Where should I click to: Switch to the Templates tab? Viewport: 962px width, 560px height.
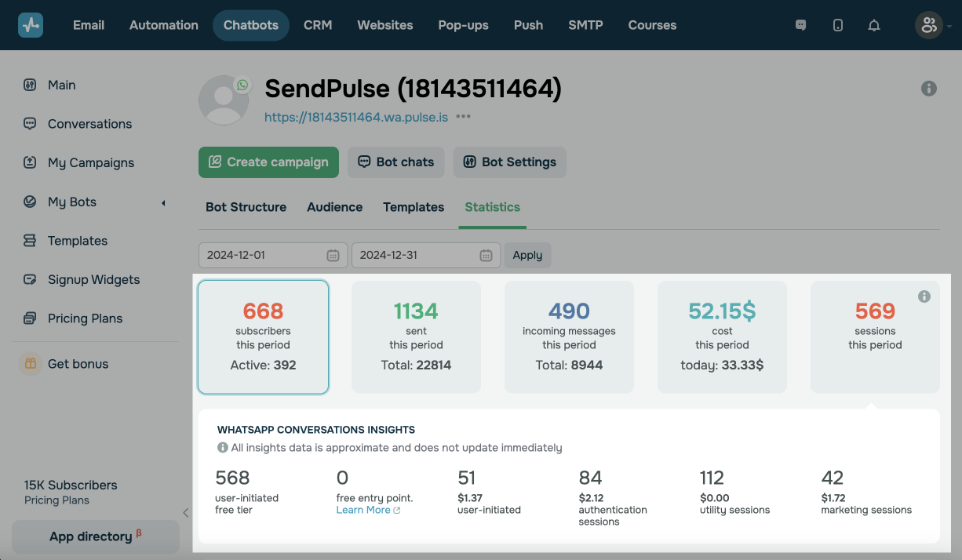[x=414, y=207]
